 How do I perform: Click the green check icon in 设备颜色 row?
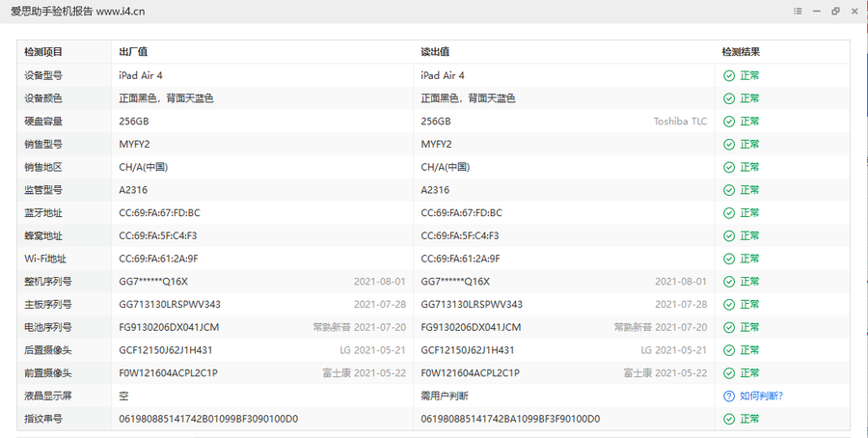(x=729, y=98)
